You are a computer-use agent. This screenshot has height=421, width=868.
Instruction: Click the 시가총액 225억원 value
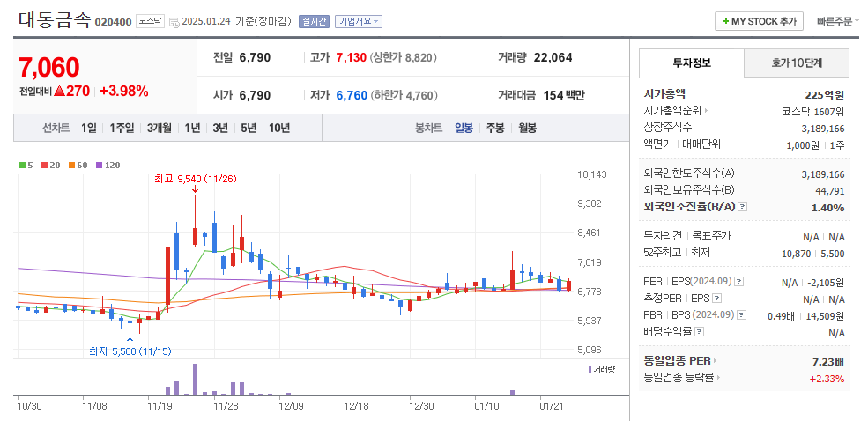point(825,95)
